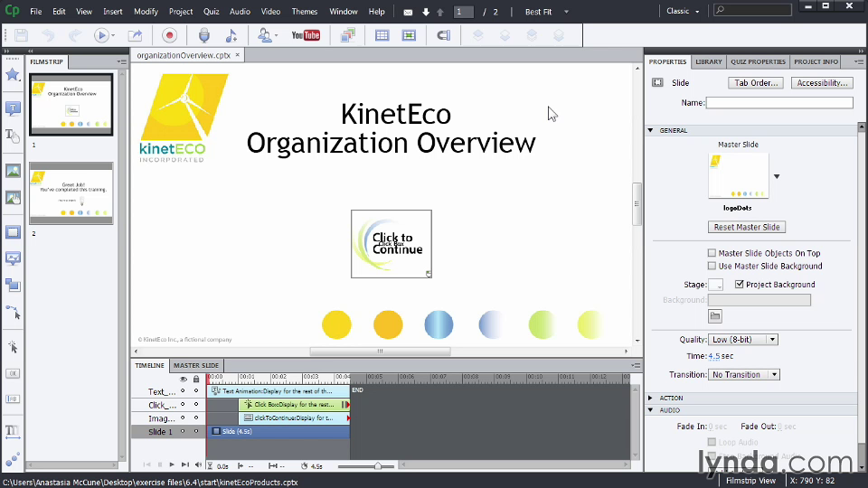Select the Highlight Box tool in the left toolbar
The height and width of the screenshot is (488, 868).
pos(12,232)
